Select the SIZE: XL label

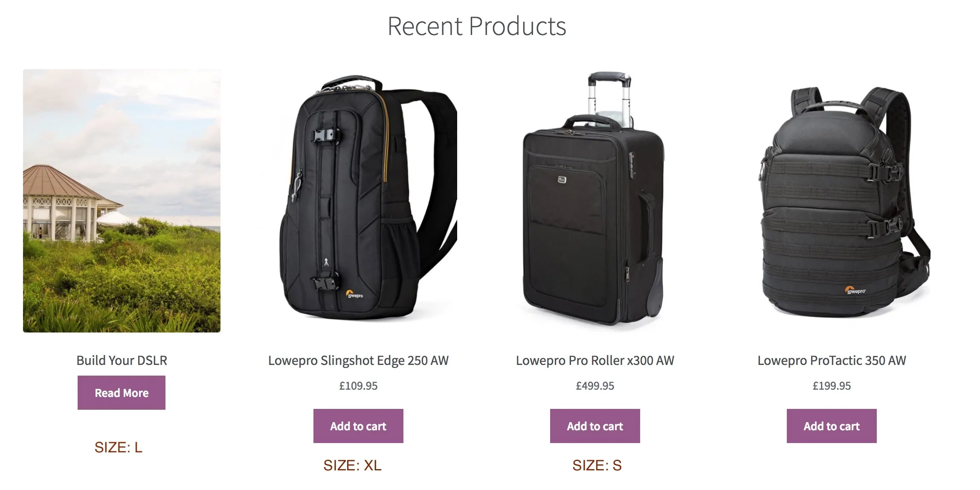coord(352,465)
